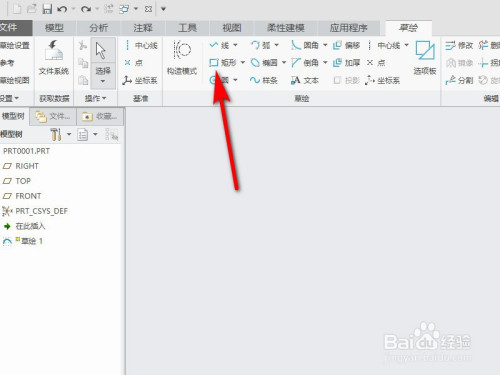The width and height of the screenshot is (500, 375).
Task: Open 草绘设置 (Sketch Setup)
Action: tap(15, 45)
